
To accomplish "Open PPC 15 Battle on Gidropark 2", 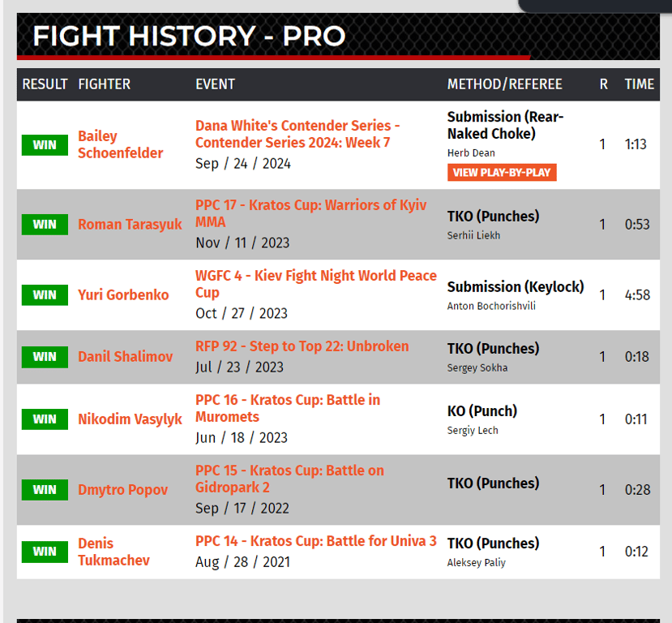I will pos(289,479).
